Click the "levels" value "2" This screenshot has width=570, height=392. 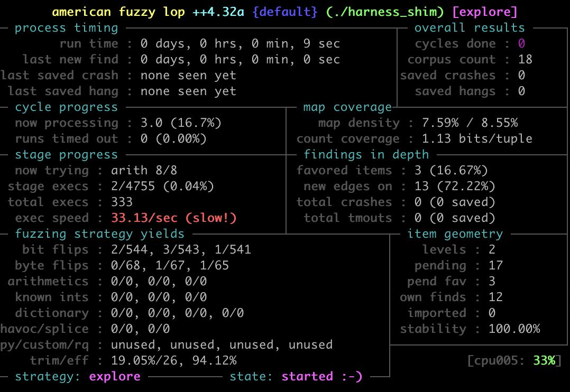click(x=492, y=249)
